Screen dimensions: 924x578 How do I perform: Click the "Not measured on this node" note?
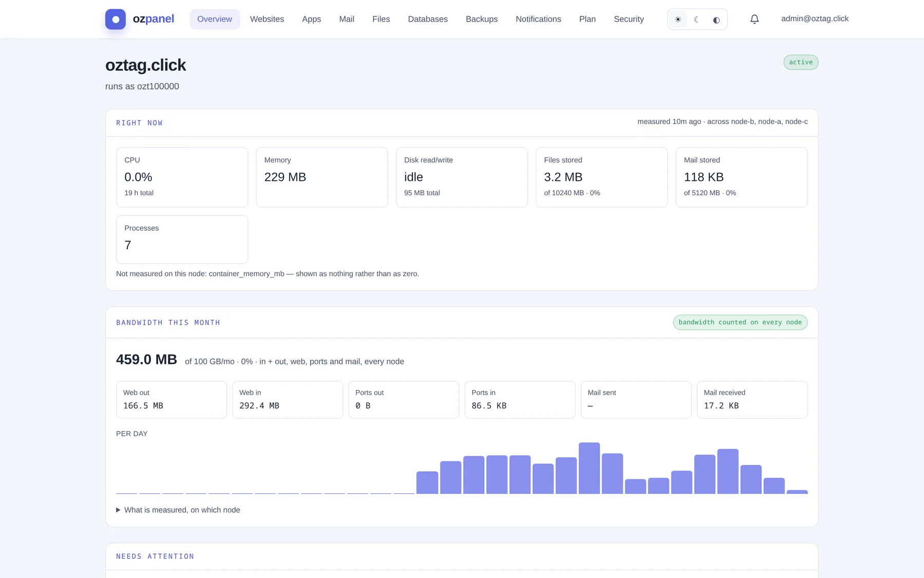[267, 274]
